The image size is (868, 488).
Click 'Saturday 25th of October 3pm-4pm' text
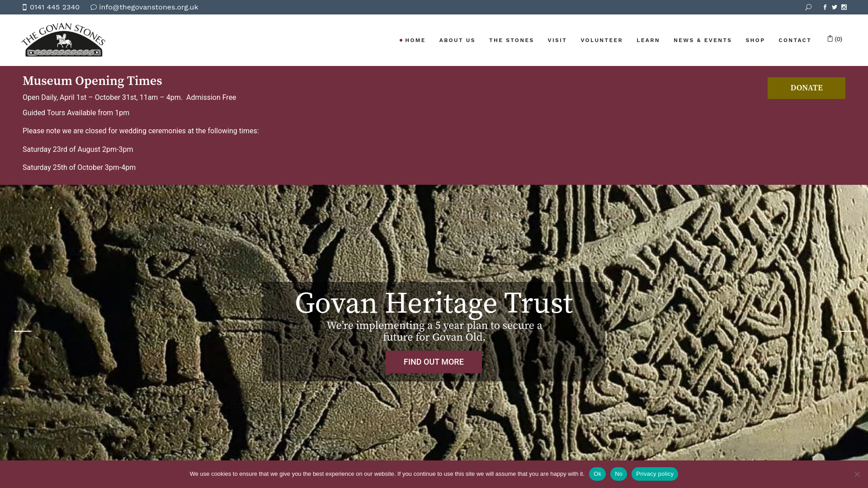pyautogui.click(x=79, y=168)
